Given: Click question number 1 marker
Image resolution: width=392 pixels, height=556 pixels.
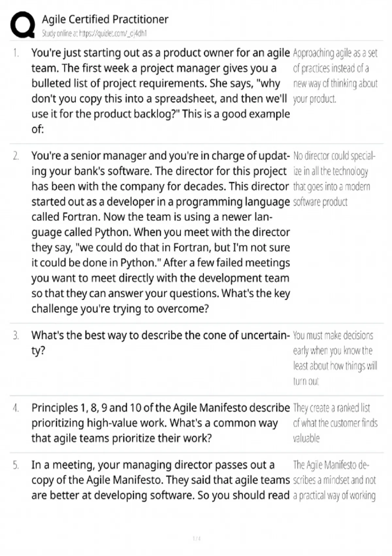Looking at the screenshot, I should (16, 53).
